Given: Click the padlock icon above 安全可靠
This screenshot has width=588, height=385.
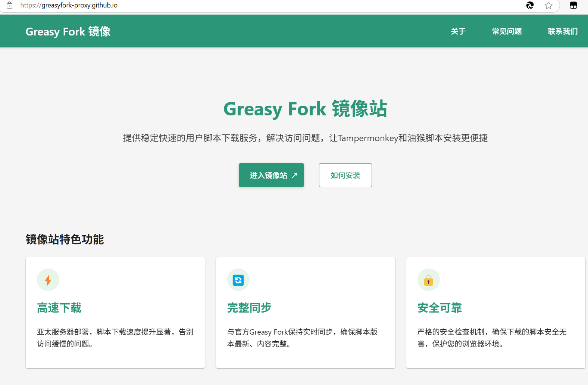Looking at the screenshot, I should click(429, 280).
